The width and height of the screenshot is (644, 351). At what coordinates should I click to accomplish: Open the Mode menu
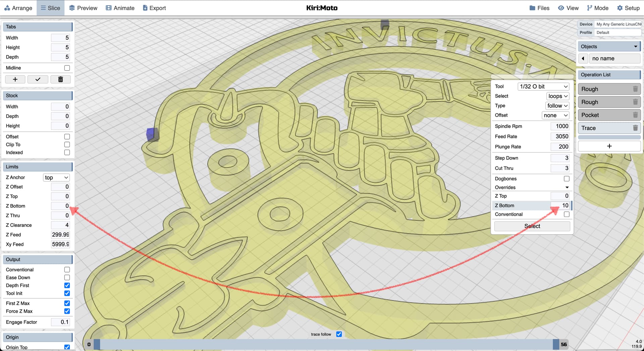click(597, 8)
